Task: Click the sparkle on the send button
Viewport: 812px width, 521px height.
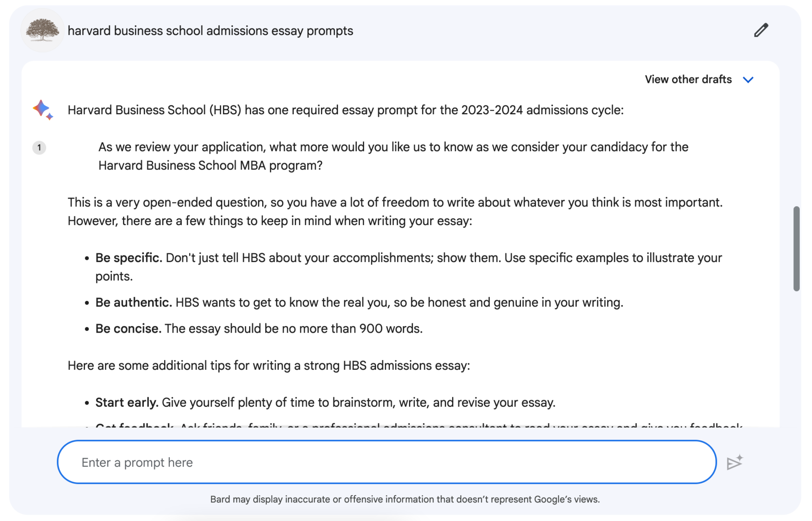Action: 740,456
